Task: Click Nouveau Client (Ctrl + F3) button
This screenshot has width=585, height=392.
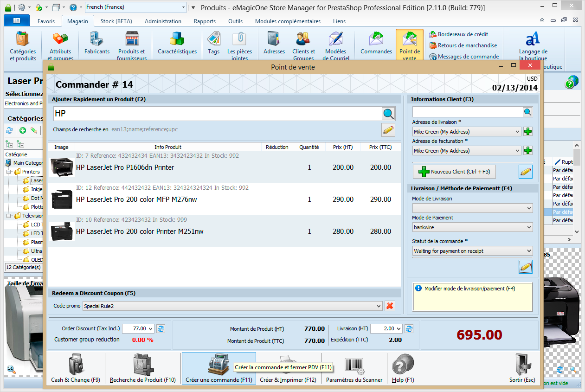Action: coord(454,172)
